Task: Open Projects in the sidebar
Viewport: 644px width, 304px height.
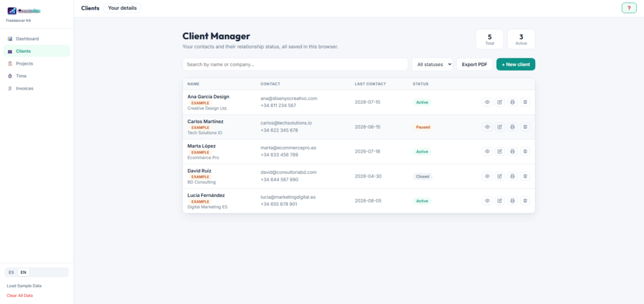Action: pyautogui.click(x=37, y=63)
